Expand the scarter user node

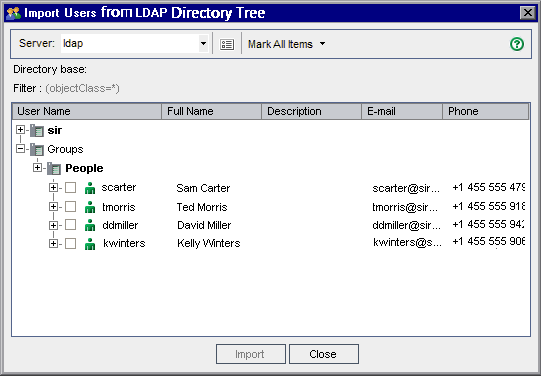tap(53, 188)
